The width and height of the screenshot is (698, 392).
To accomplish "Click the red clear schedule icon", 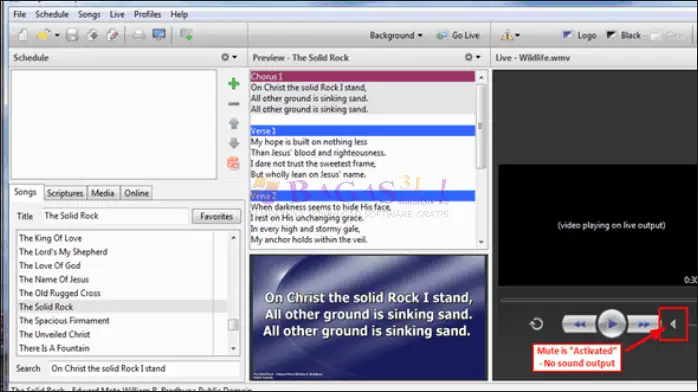I will click(233, 163).
